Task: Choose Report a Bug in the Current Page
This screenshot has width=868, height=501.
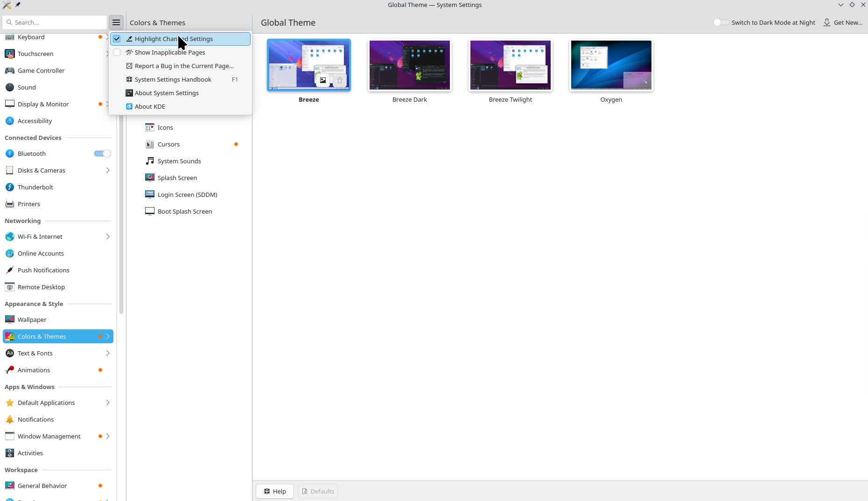Action: [184, 66]
